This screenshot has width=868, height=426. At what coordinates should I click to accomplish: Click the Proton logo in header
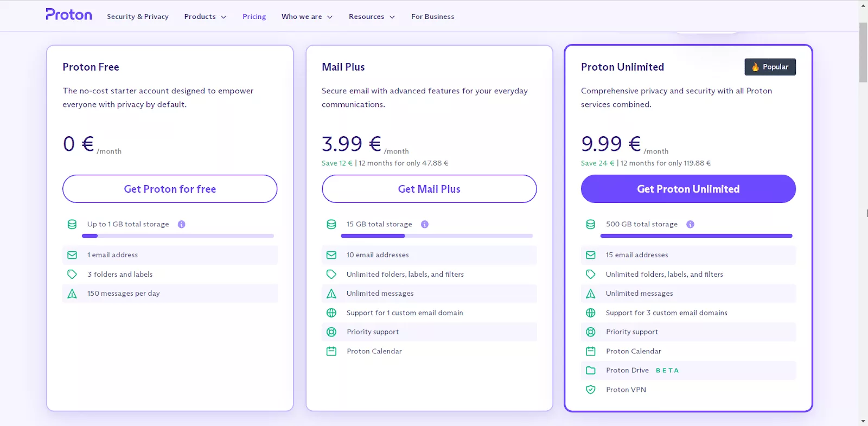[x=69, y=15]
